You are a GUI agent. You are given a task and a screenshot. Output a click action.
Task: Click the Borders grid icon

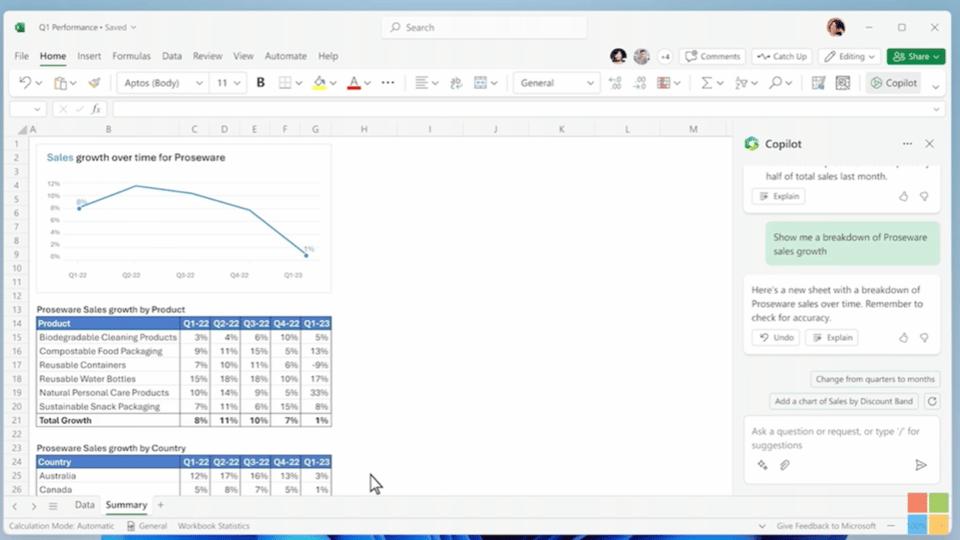pos(285,83)
